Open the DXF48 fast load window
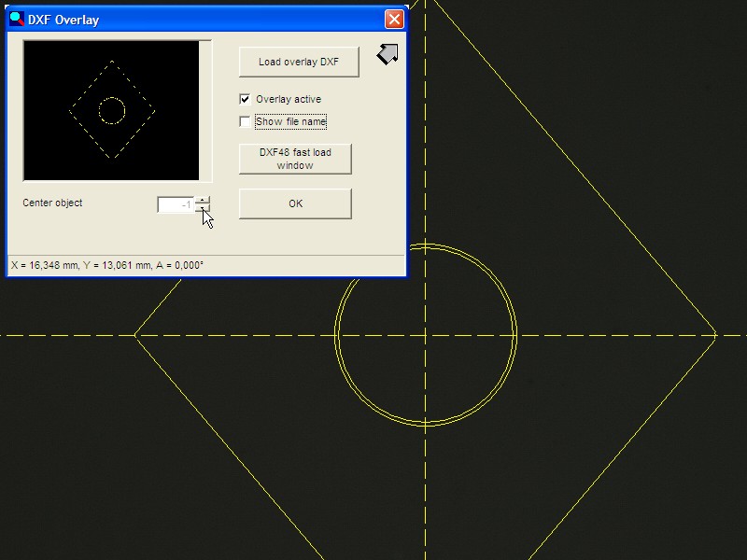This screenshot has width=747, height=560. pyautogui.click(x=295, y=159)
